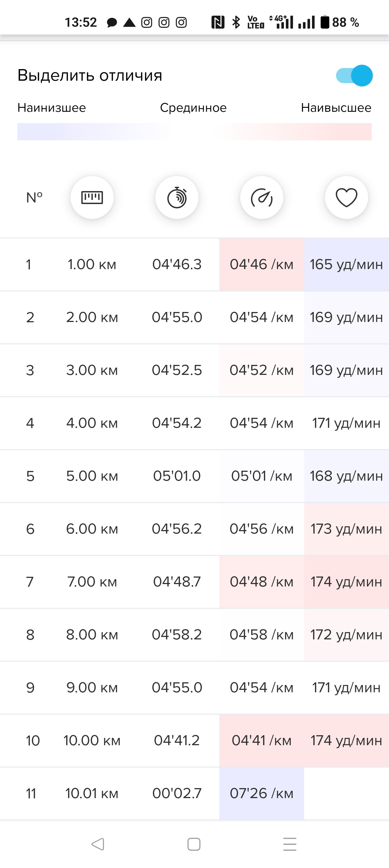Screen dimensions: 389x868
Task: Open recent apps menu button
Action: point(290,844)
